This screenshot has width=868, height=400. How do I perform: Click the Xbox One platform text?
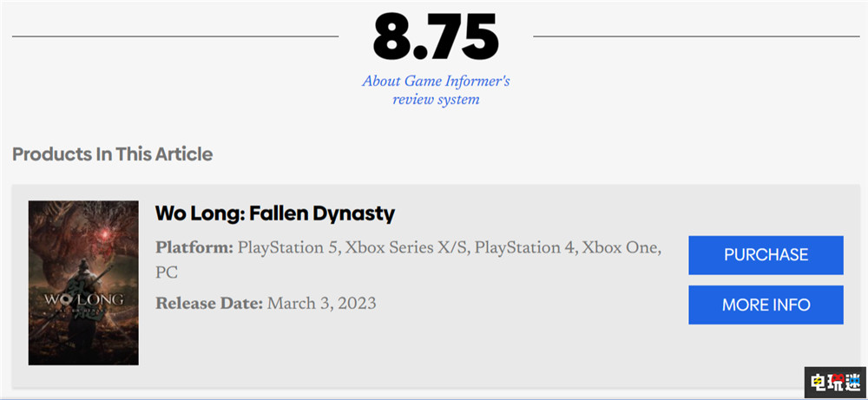[621, 249]
